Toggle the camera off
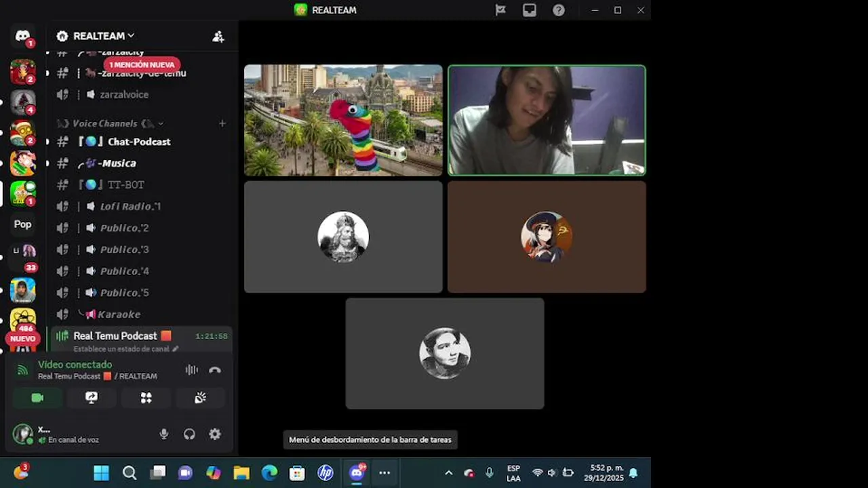 [x=37, y=398]
